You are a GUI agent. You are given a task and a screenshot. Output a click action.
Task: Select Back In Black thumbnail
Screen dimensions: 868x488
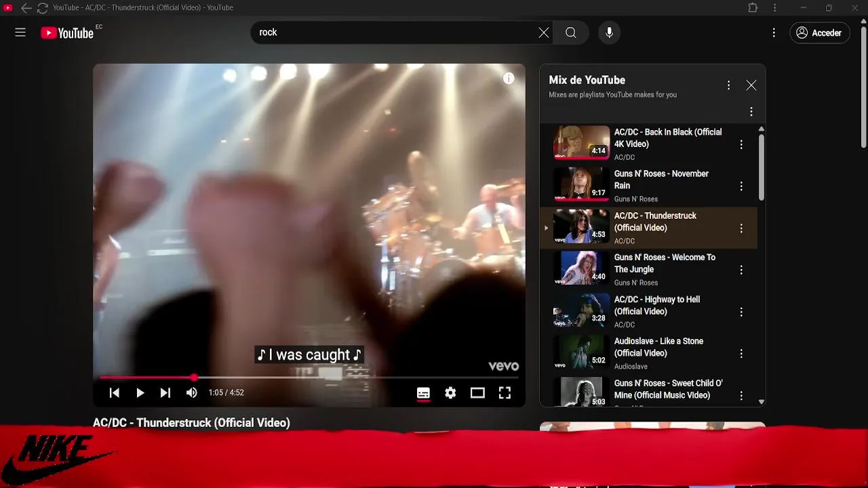point(581,142)
